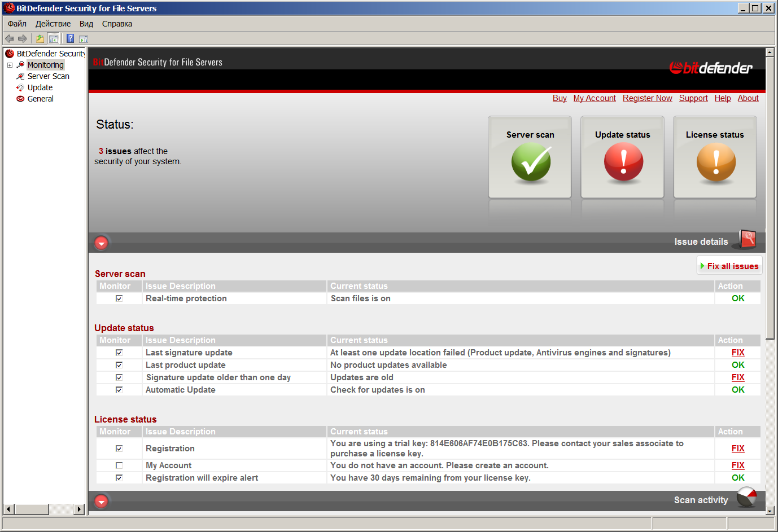The height and width of the screenshot is (532, 778).
Task: Uncheck monitor box for Automatic Update
Action: (119, 390)
